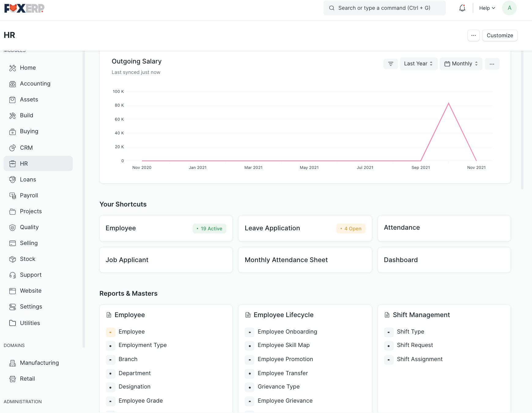Click the Projects sidebar icon

point(13,211)
